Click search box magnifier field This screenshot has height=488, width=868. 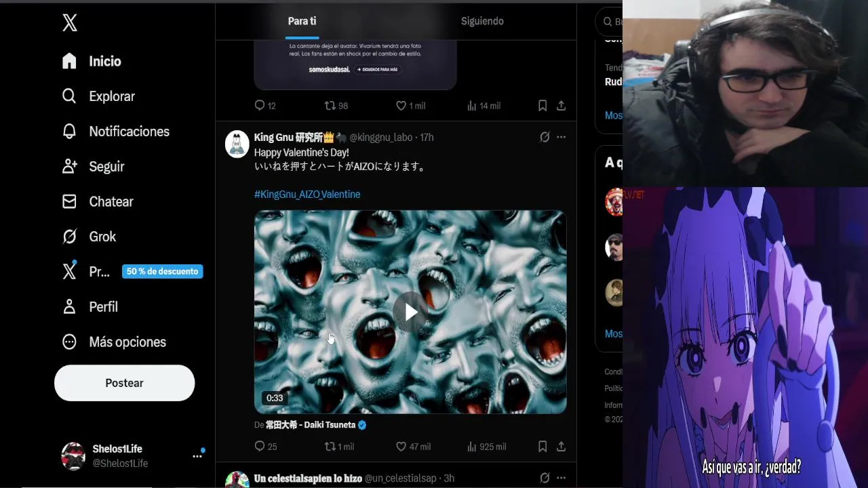click(x=609, y=22)
